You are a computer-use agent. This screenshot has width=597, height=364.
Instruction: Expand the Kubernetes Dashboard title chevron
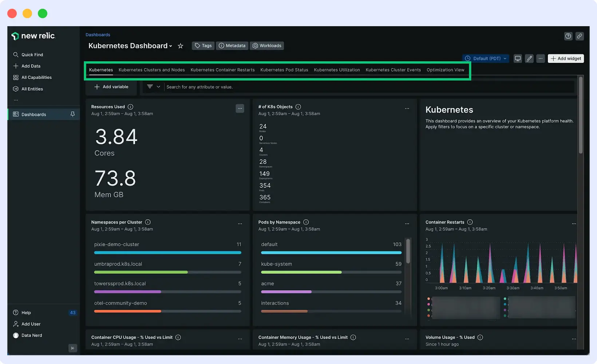click(x=171, y=46)
